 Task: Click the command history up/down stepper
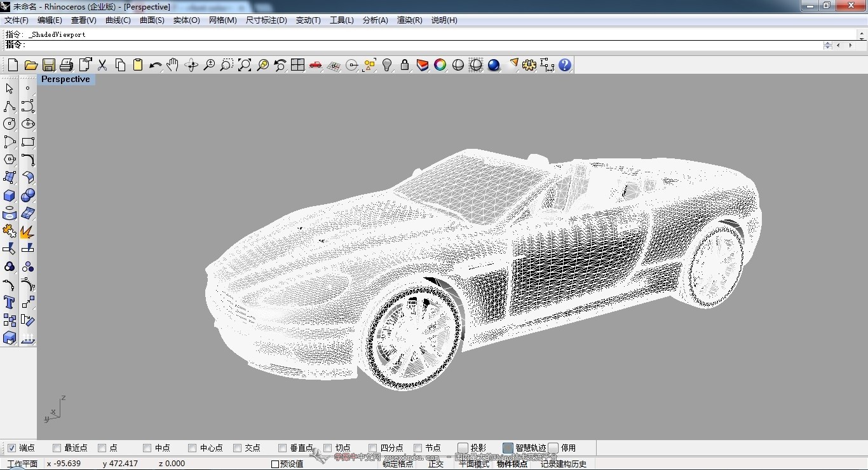[x=827, y=45]
